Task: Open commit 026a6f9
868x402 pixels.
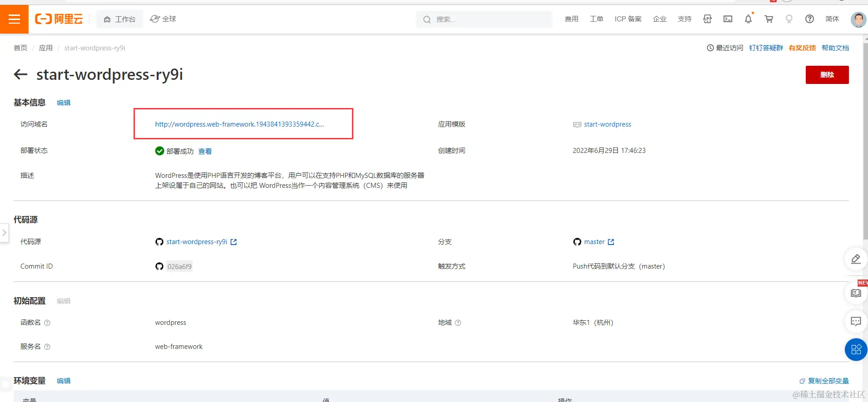Action: 179,267
